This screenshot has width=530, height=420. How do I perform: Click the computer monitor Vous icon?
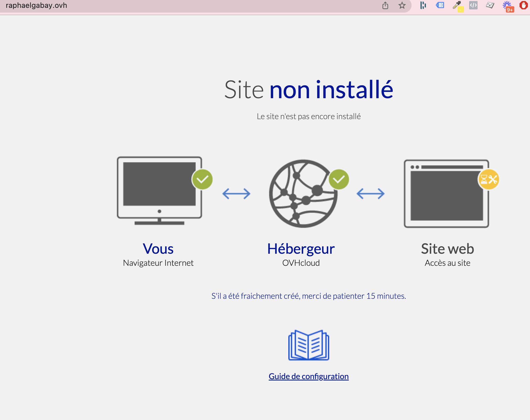coord(159,191)
